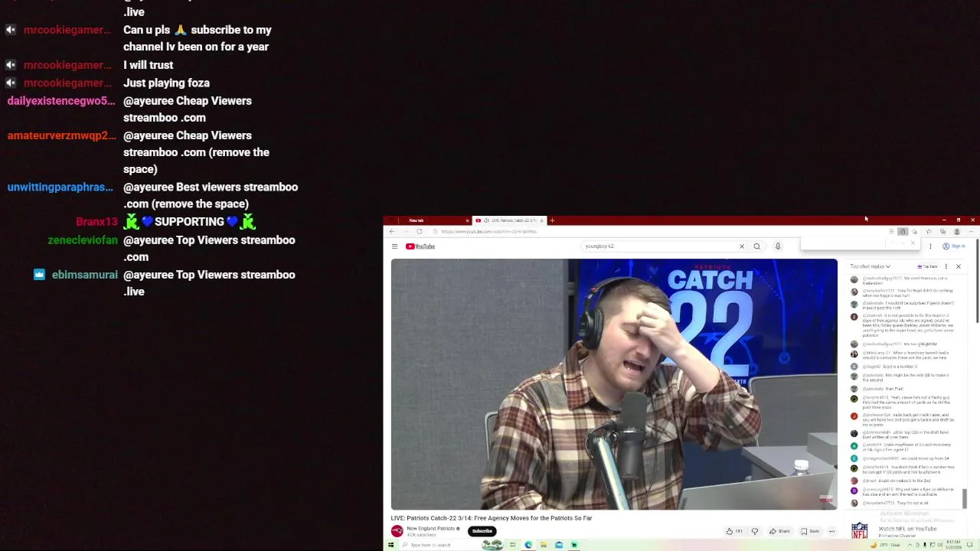Open more actions below the video
This screenshot has width=980, height=551.
(x=831, y=531)
